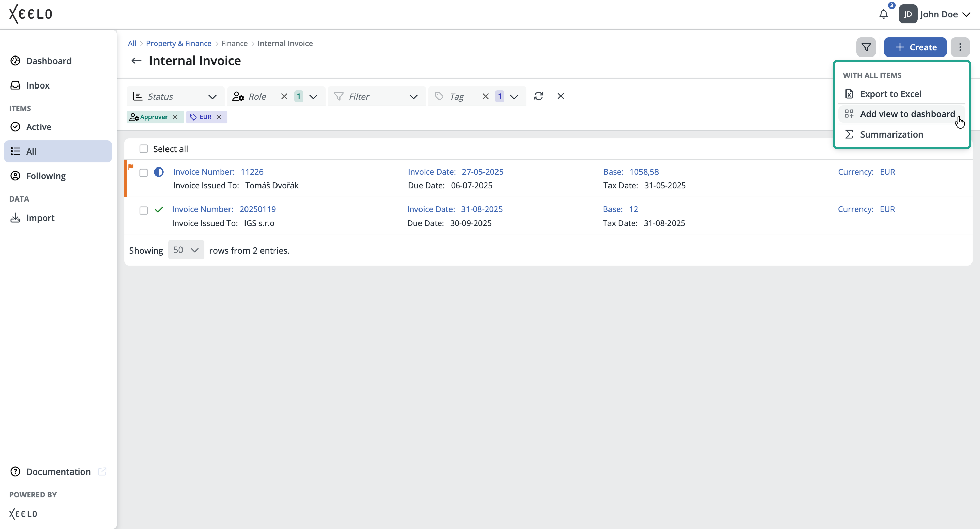Open Documentation link
The width and height of the screenshot is (980, 529).
coord(58,471)
